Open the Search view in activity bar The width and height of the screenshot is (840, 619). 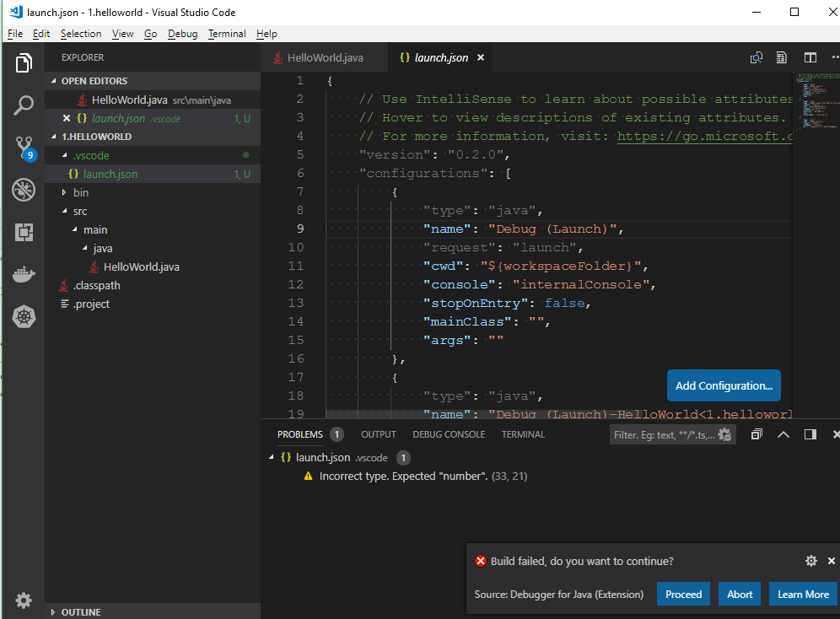24,105
